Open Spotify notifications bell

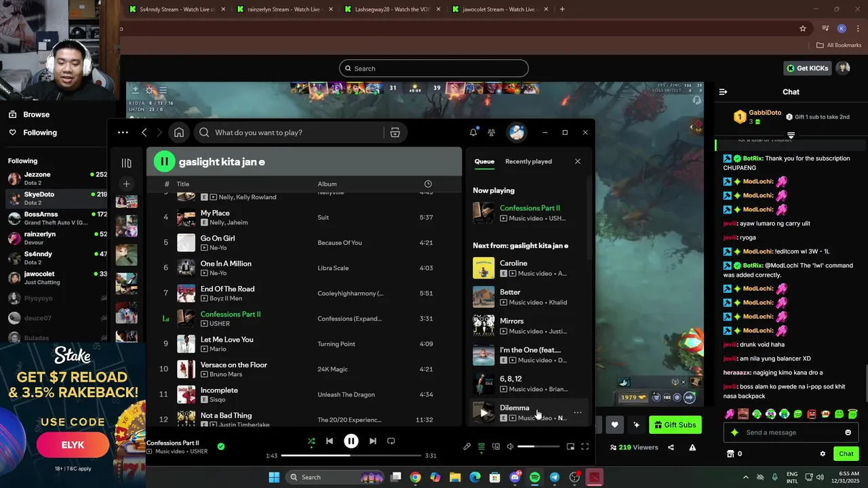[x=473, y=133]
